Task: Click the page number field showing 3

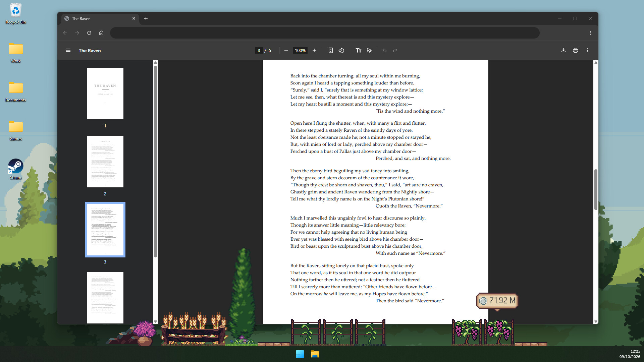Action: pos(259,51)
